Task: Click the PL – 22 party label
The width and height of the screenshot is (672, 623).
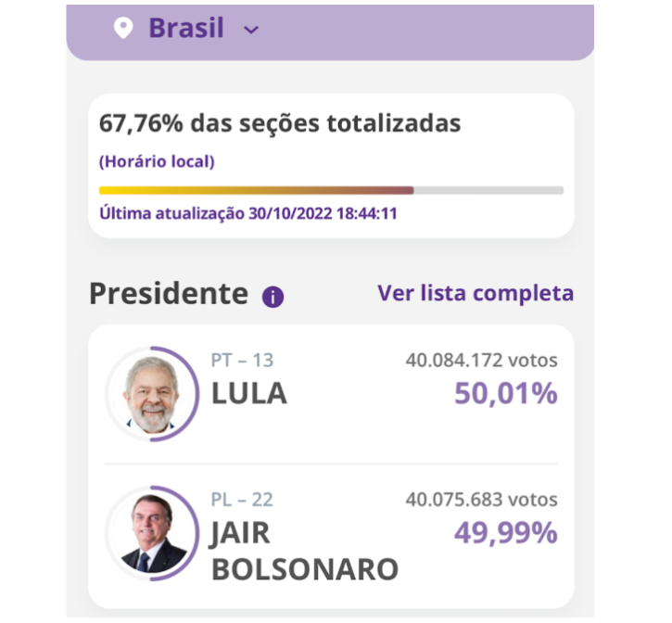Action: pos(242,500)
